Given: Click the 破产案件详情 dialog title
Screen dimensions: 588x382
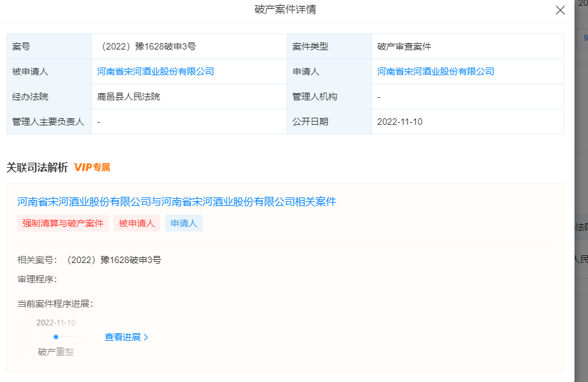Looking at the screenshot, I should point(285,10).
